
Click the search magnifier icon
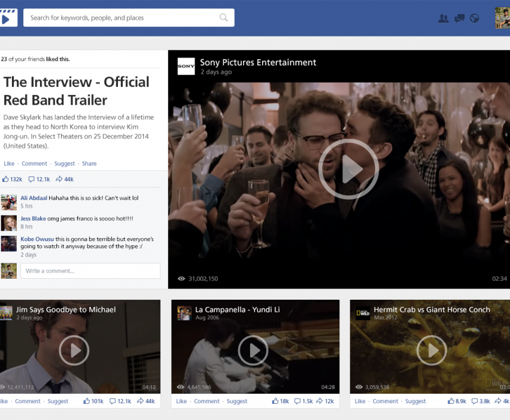pyautogui.click(x=224, y=18)
